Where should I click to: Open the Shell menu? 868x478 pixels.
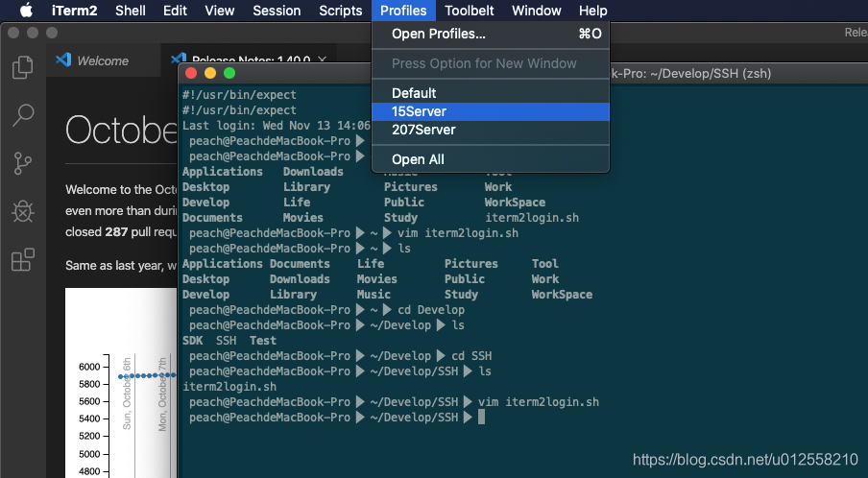point(130,11)
